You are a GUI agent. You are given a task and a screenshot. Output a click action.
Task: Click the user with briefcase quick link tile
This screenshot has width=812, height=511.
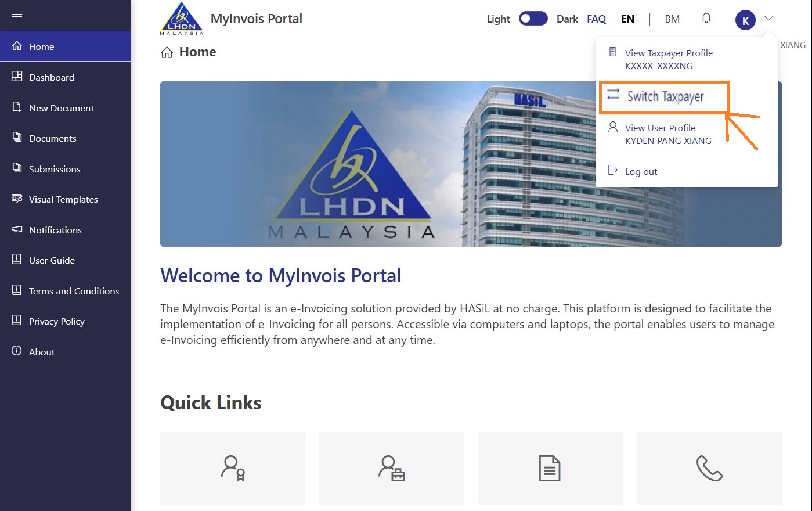tap(391, 468)
